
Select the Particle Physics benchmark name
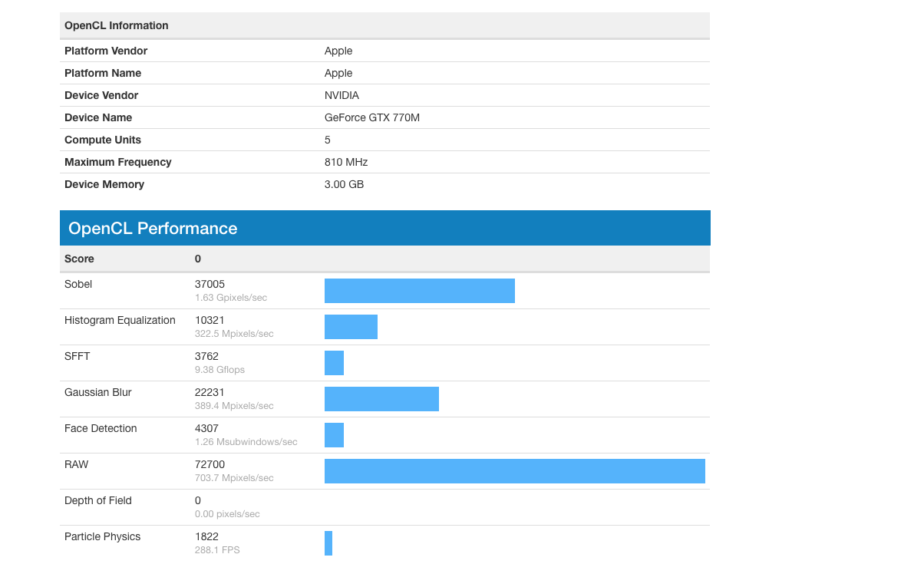tap(103, 536)
